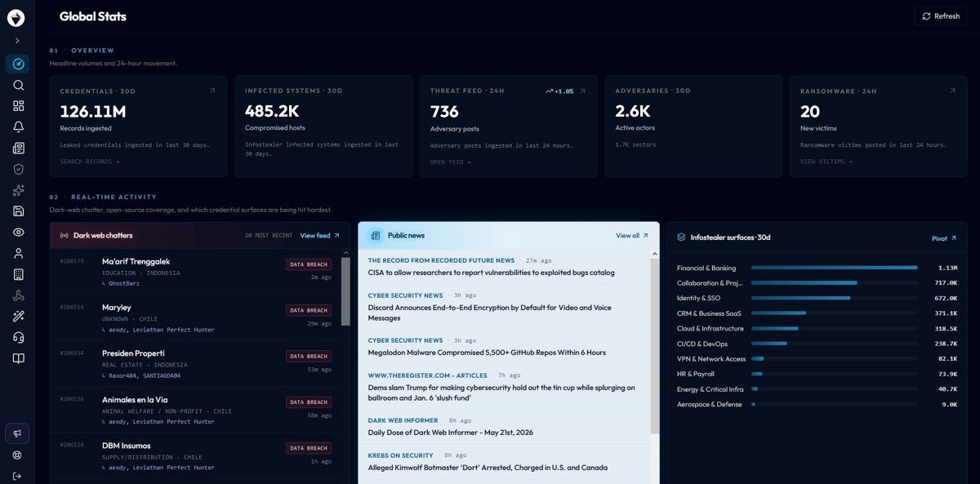The height and width of the screenshot is (484, 980).
Task: Click CRM & Business SaaS label
Action: point(709,313)
